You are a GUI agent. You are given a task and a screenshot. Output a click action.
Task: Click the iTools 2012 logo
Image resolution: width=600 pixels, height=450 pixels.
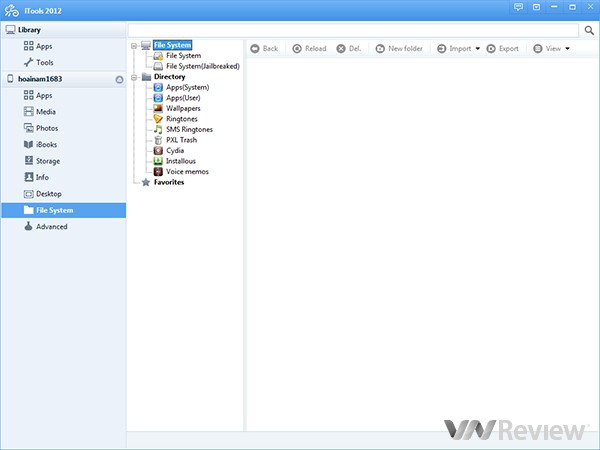point(11,10)
